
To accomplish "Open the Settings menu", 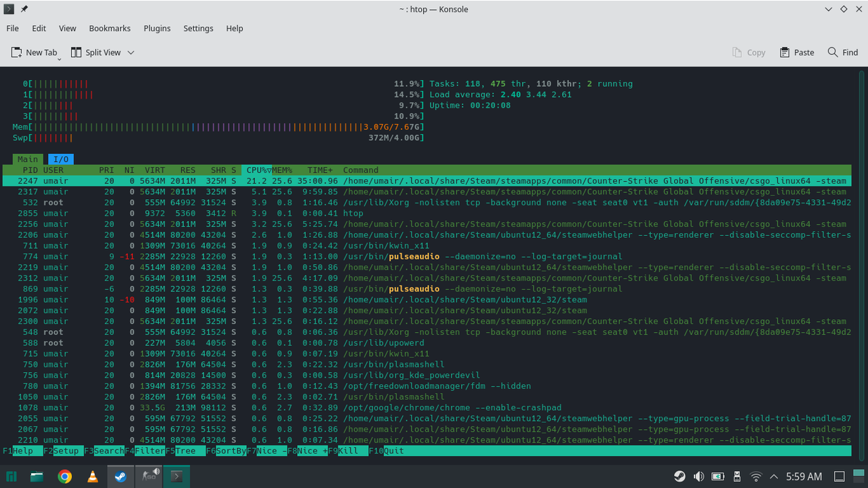I will 198,28.
